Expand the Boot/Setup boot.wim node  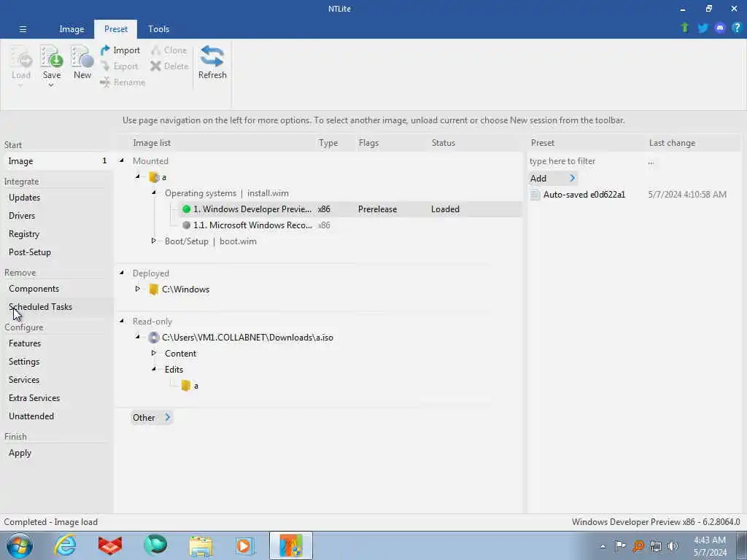tap(153, 241)
